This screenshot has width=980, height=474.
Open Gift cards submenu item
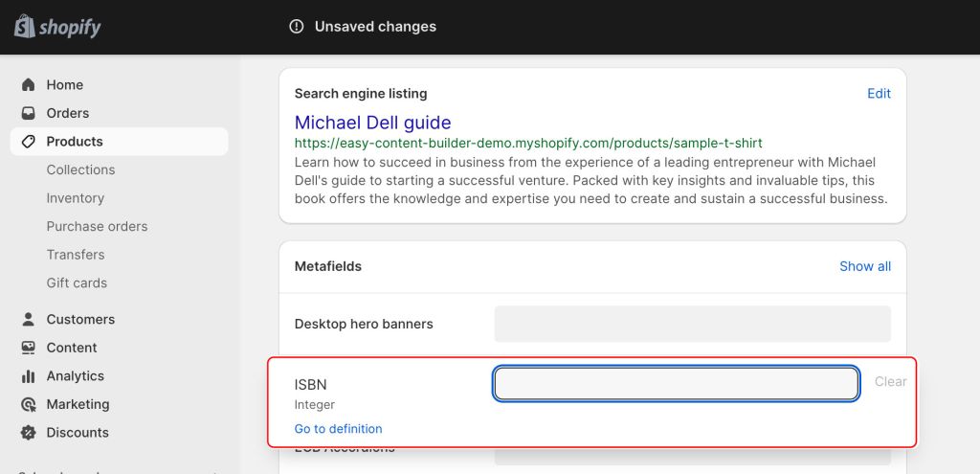77,283
